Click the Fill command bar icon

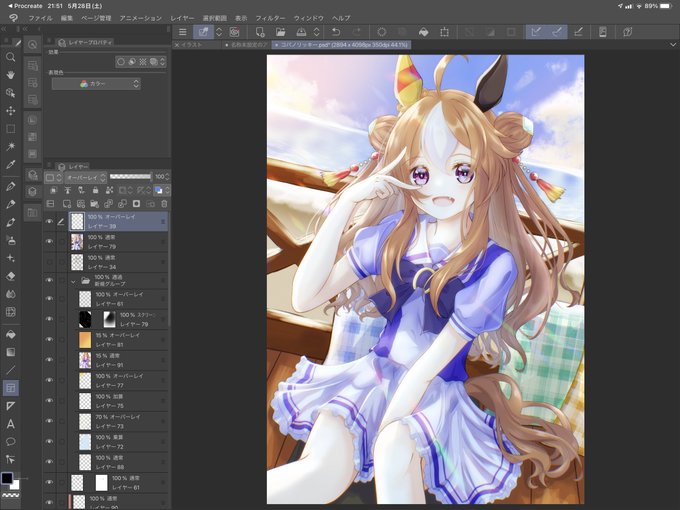[424, 32]
